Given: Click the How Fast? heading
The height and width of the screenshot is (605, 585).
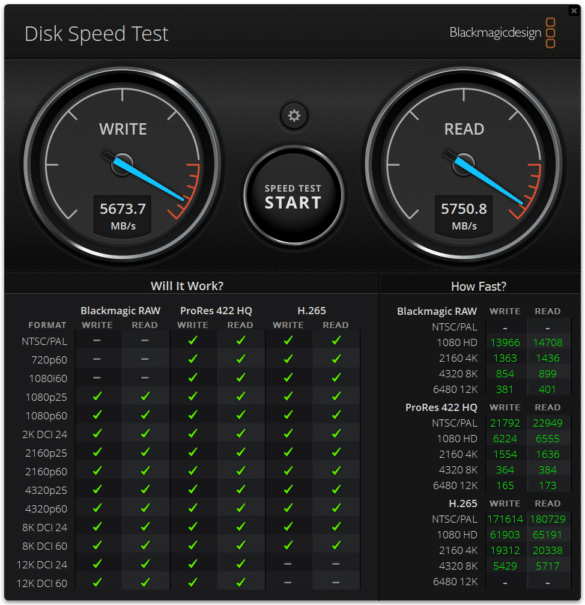Looking at the screenshot, I should [478, 286].
